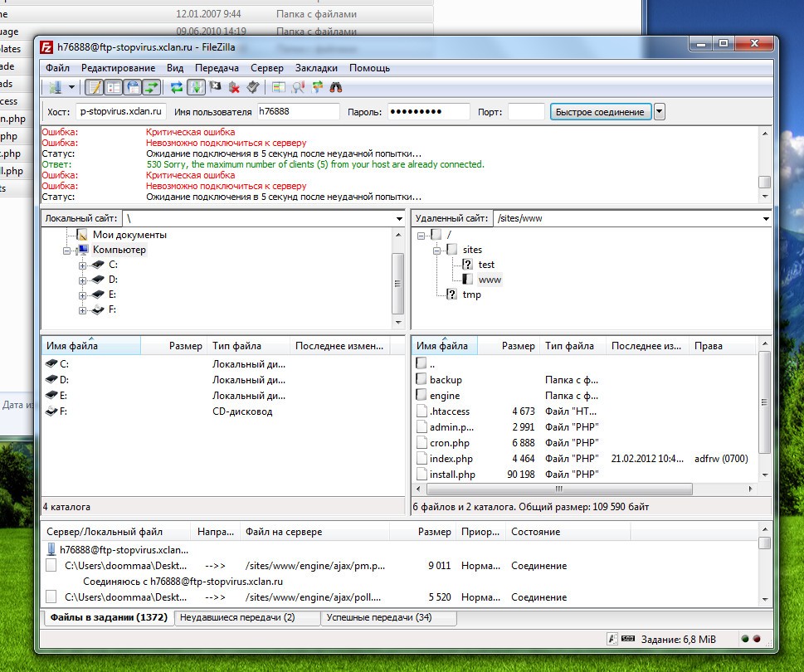Click the server icon in queue list

[51, 549]
